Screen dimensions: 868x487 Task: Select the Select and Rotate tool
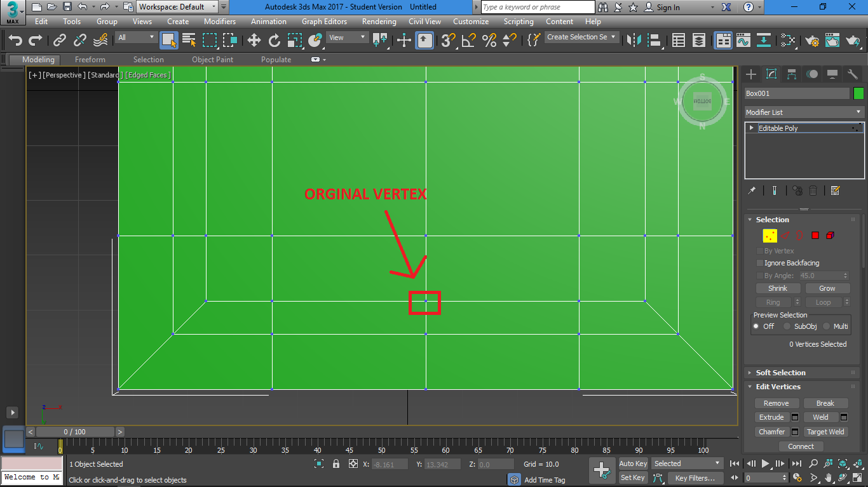(274, 40)
